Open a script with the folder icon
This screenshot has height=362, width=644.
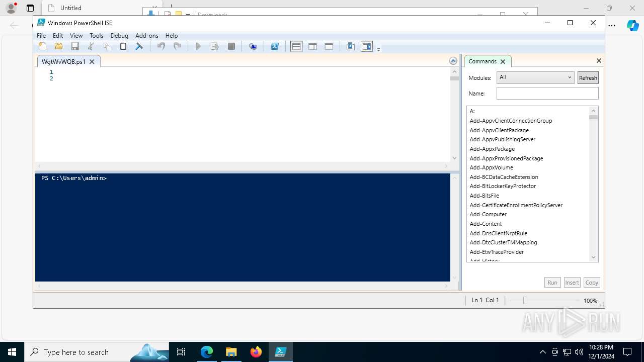click(59, 46)
